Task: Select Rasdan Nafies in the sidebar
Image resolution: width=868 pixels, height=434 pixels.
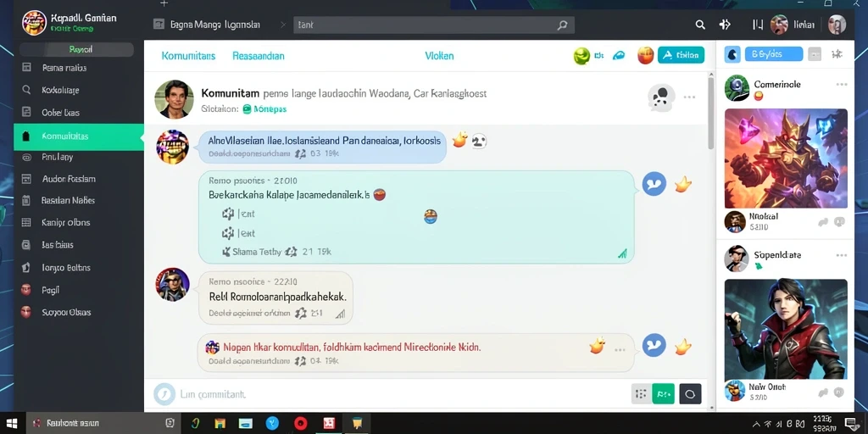Action: (x=79, y=200)
